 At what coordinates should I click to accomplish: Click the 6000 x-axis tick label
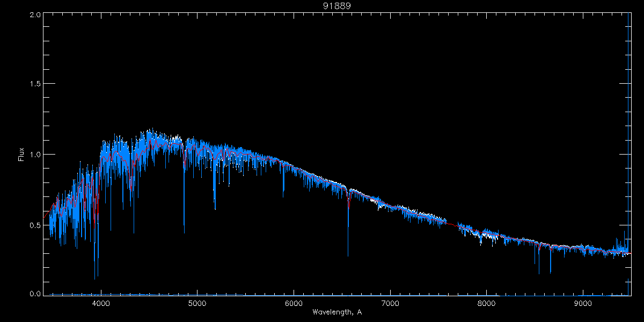(x=294, y=303)
